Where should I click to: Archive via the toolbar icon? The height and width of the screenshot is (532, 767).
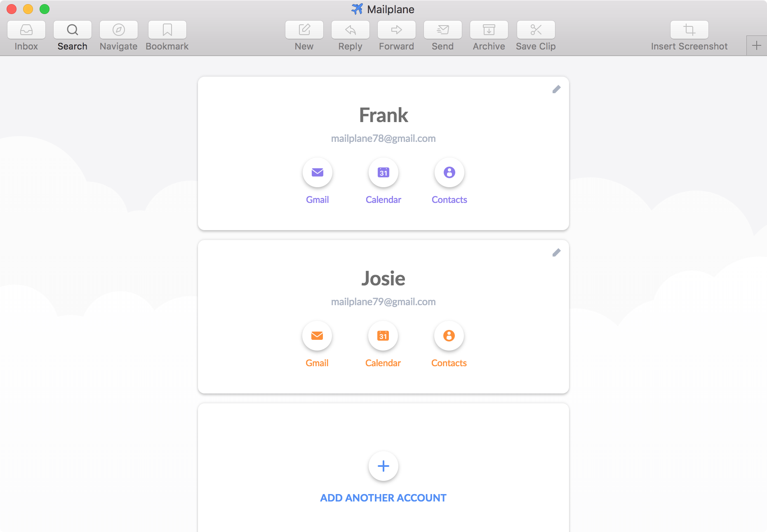point(489,30)
